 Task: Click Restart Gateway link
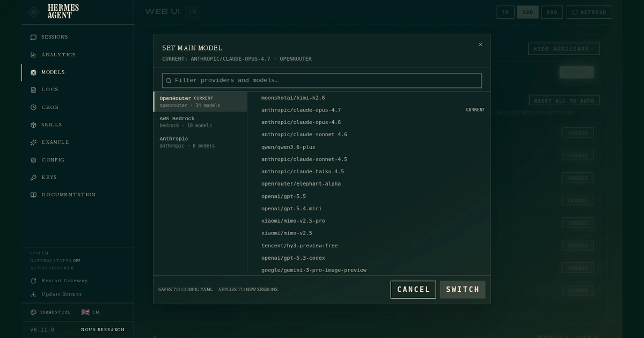point(64,281)
